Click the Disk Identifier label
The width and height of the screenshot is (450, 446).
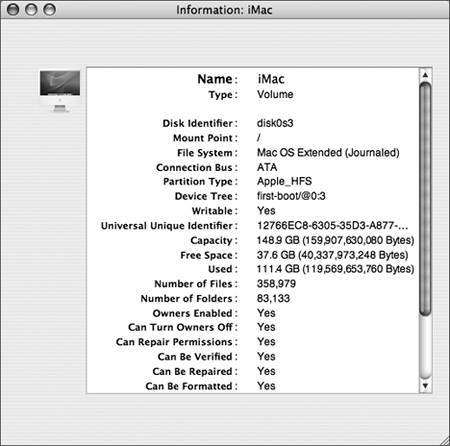coord(200,123)
